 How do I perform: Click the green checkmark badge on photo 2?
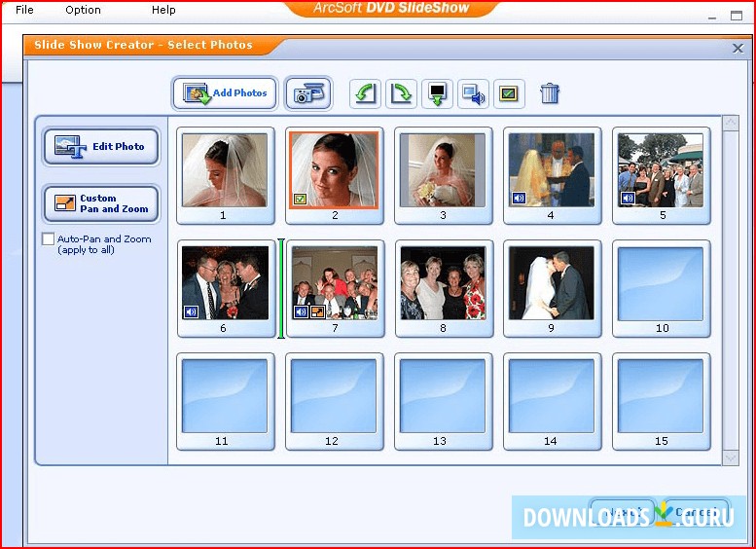(300, 199)
